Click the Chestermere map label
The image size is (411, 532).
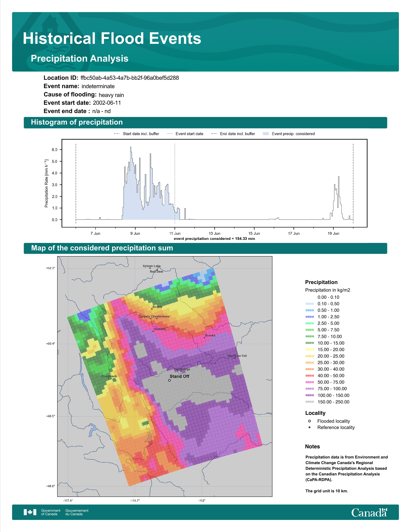[160, 316]
